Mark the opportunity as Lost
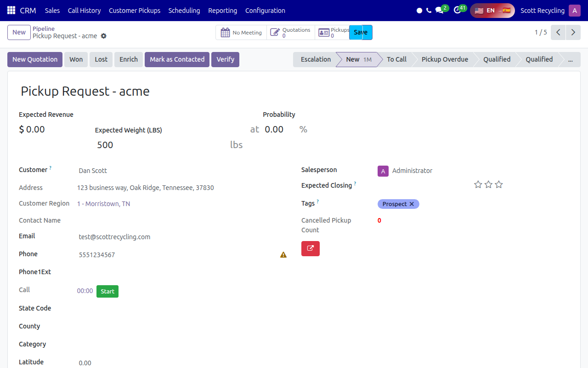 click(x=101, y=59)
